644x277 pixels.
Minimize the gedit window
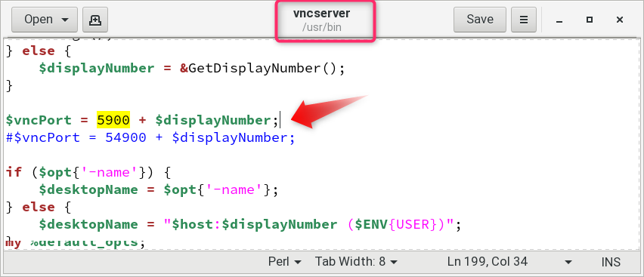pos(559,20)
